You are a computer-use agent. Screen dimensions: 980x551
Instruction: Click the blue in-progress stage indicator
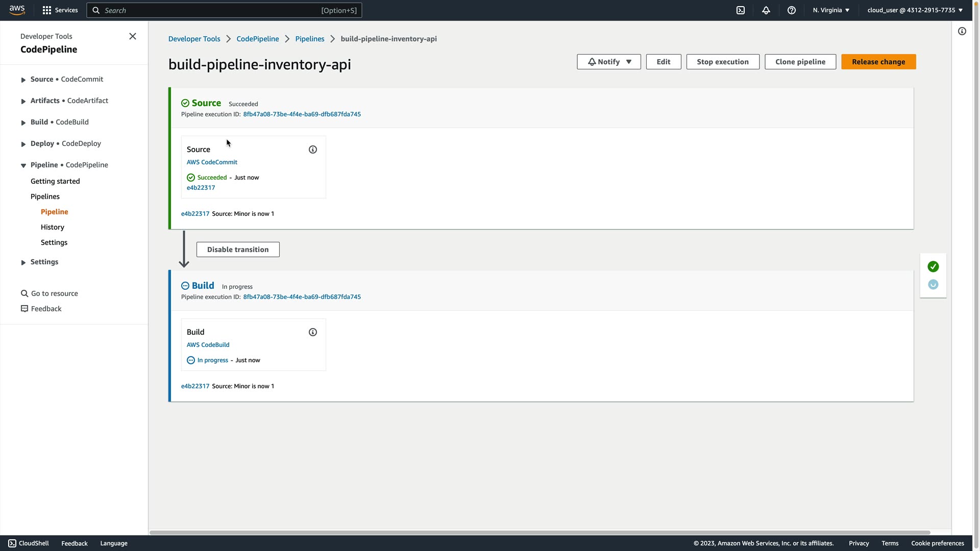click(x=933, y=285)
